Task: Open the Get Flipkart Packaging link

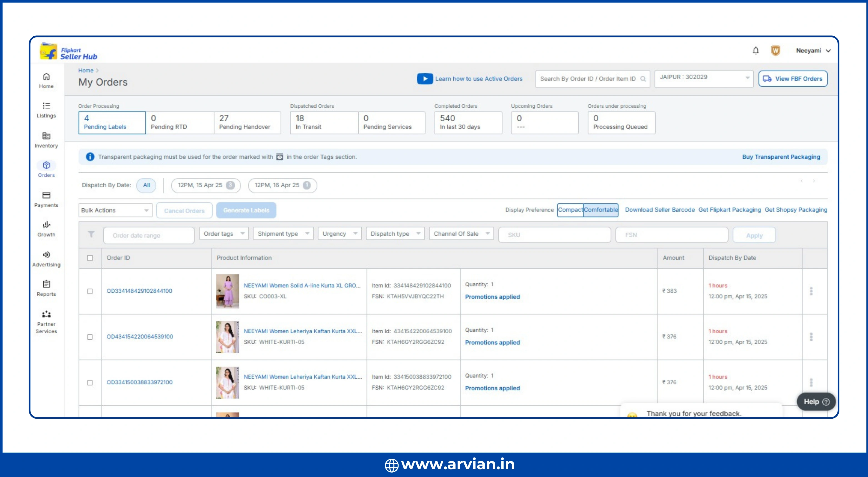Action: (729, 210)
